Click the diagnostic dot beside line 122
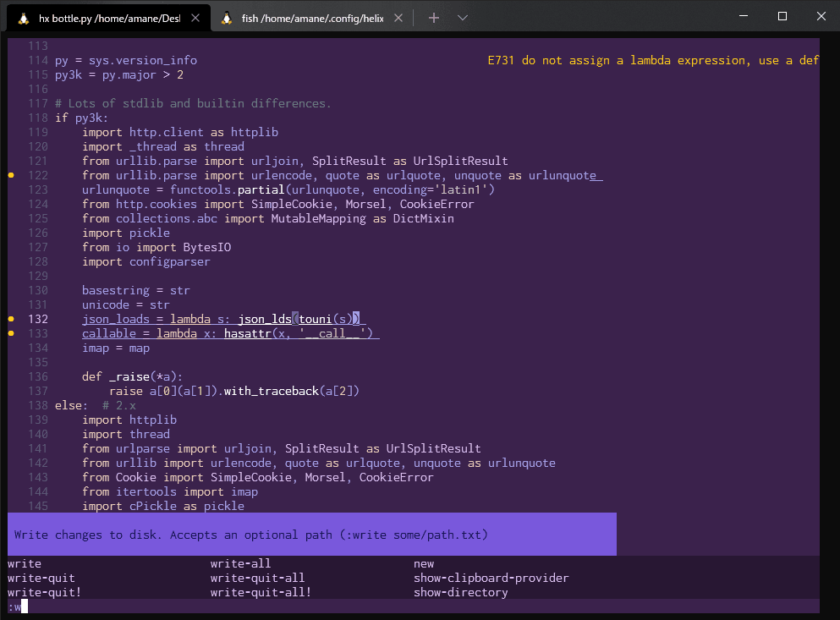The image size is (840, 620). tap(12, 175)
